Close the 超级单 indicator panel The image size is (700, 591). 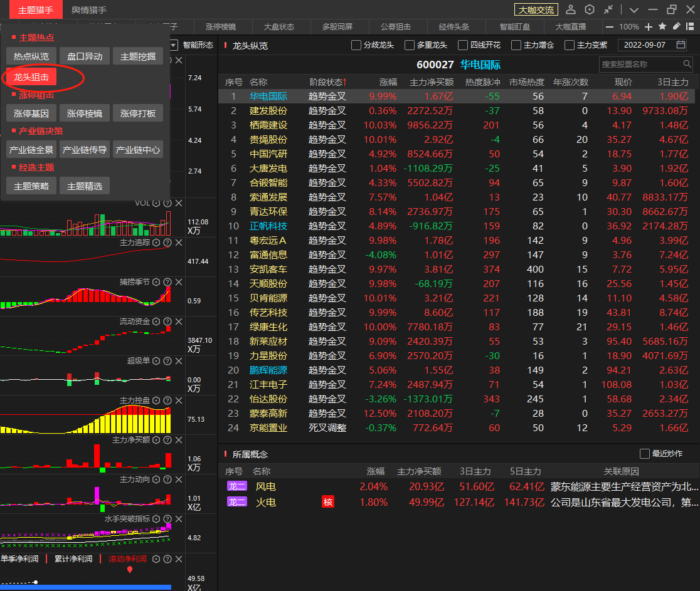point(179,361)
